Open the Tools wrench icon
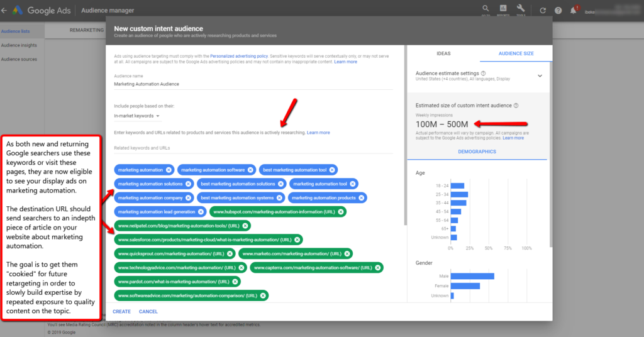This screenshot has height=337, width=644. pyautogui.click(x=521, y=9)
